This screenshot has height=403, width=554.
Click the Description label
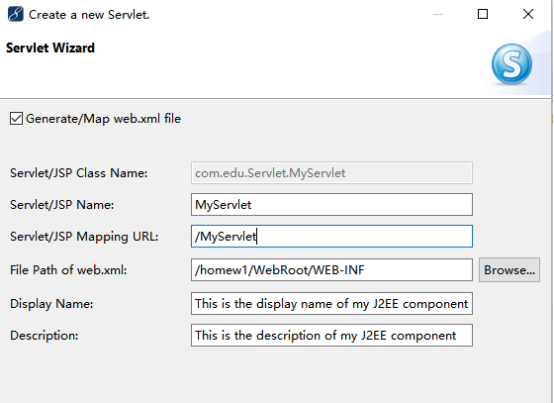(44, 336)
